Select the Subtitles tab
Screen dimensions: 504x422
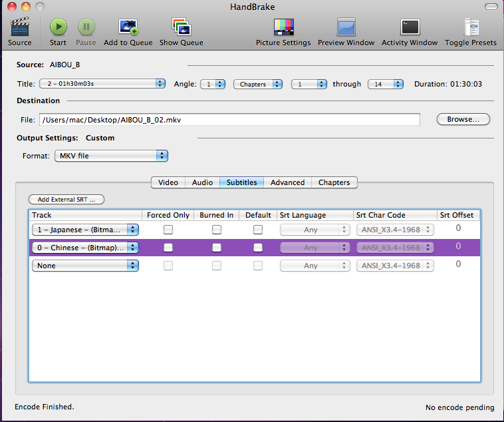[x=242, y=182]
